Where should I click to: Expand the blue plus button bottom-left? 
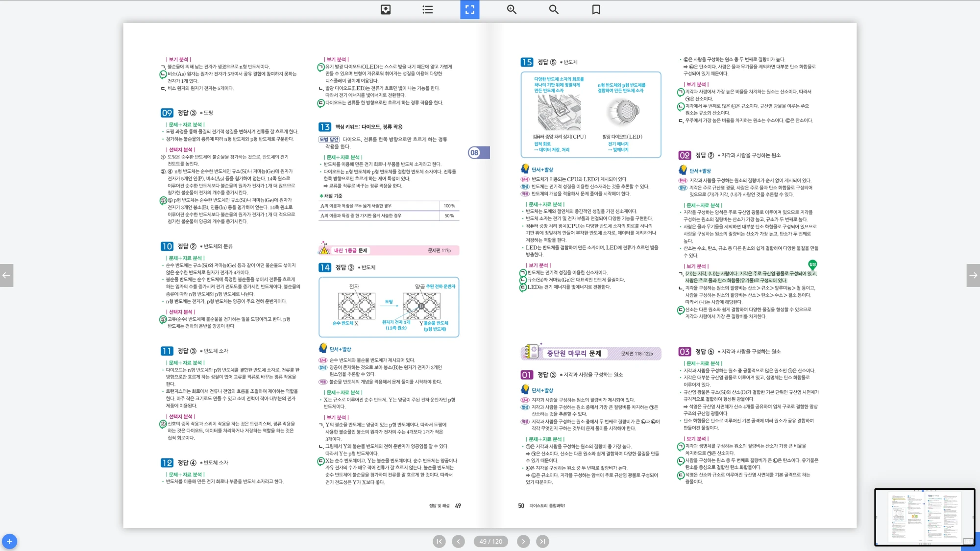tap(9, 541)
